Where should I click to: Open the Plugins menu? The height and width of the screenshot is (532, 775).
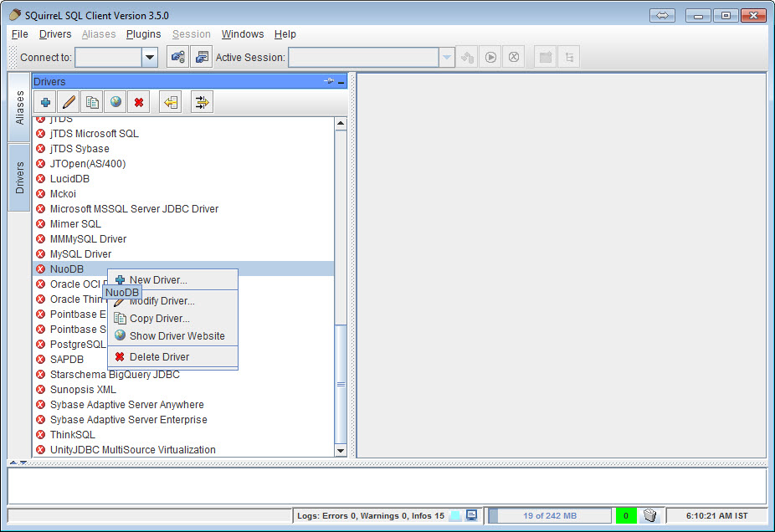(143, 34)
